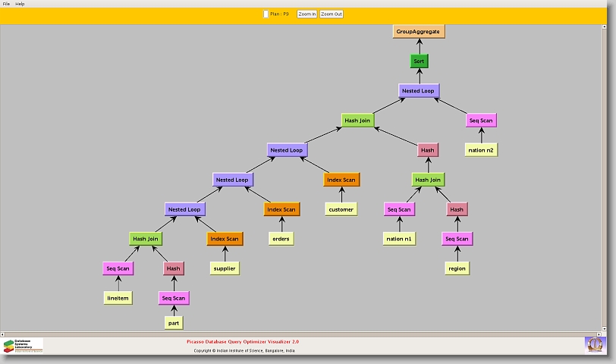Screen dimensions: 616x364
Task: Select the region table node
Action: coord(457,268)
